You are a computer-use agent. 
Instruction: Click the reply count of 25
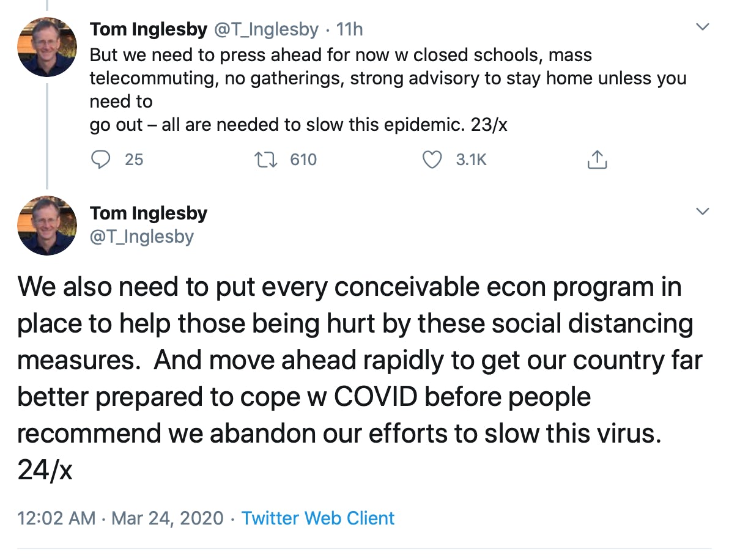pyautogui.click(x=134, y=160)
